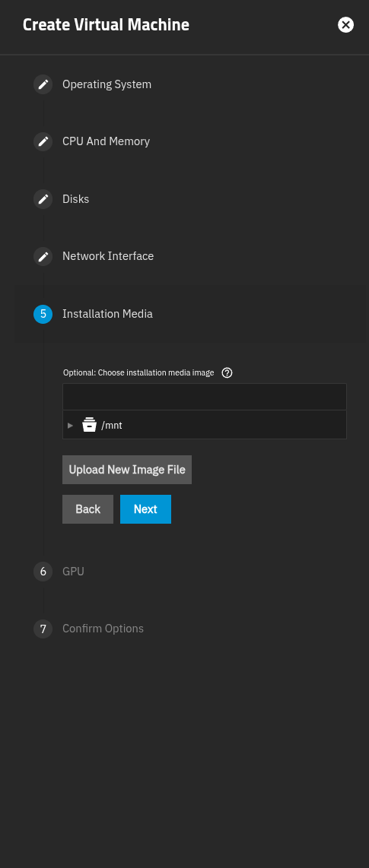This screenshot has width=369, height=868.
Task: Click the step 7 number circle
Action: click(43, 629)
